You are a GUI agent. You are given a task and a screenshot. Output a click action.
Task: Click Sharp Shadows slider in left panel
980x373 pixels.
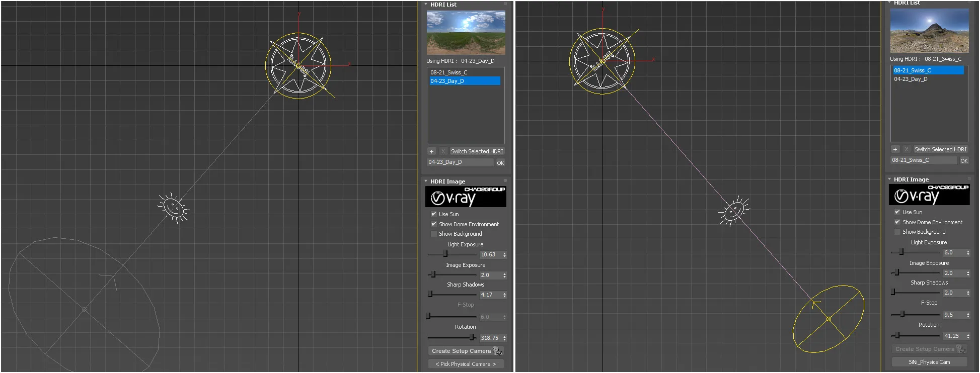coord(451,295)
